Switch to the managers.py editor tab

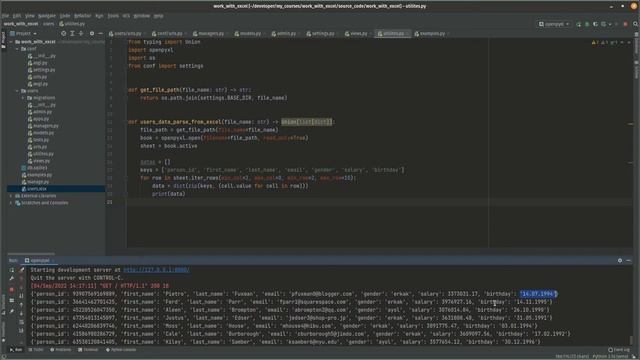pos(211,33)
